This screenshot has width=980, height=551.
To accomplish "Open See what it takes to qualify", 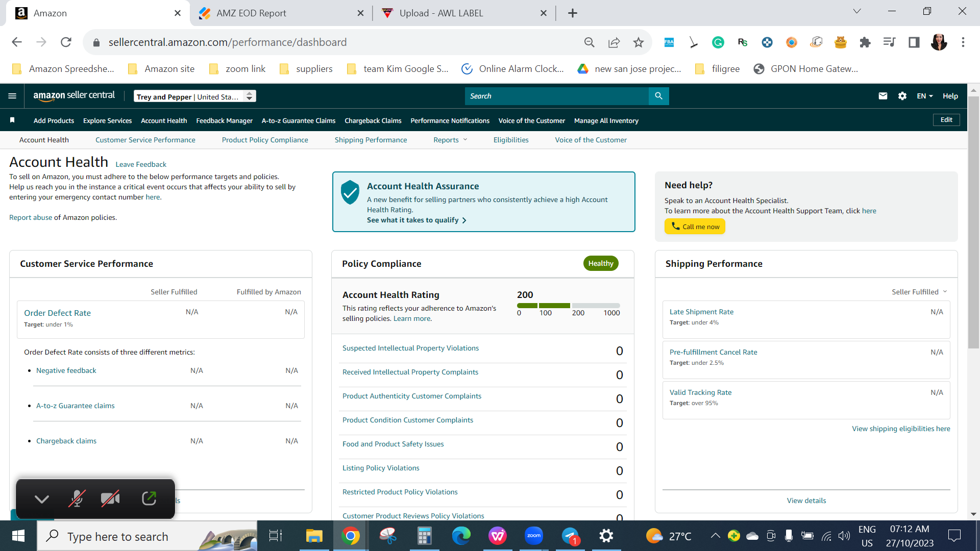I will click(x=416, y=220).
